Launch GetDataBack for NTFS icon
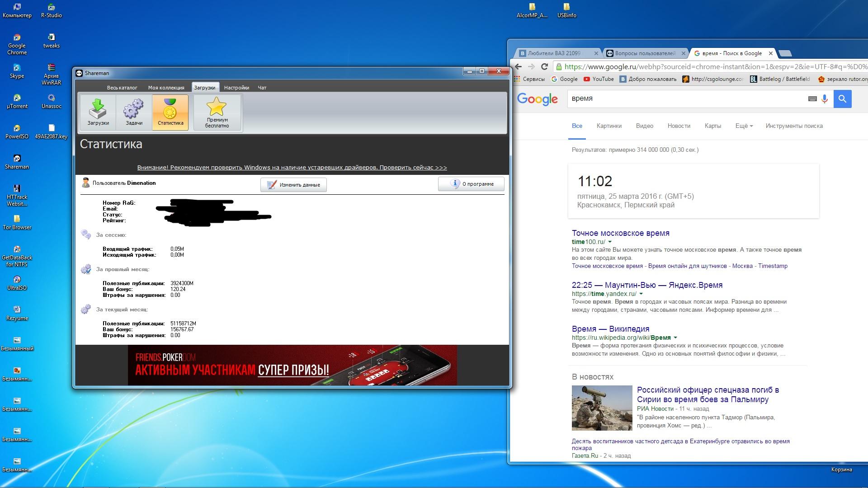This screenshot has width=868, height=488. tap(17, 256)
